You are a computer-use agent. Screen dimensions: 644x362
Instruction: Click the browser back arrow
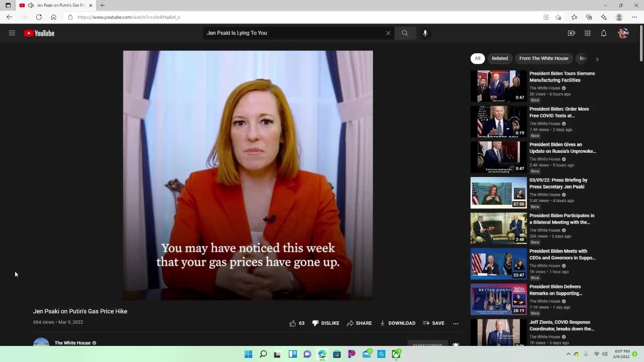coord(9,17)
